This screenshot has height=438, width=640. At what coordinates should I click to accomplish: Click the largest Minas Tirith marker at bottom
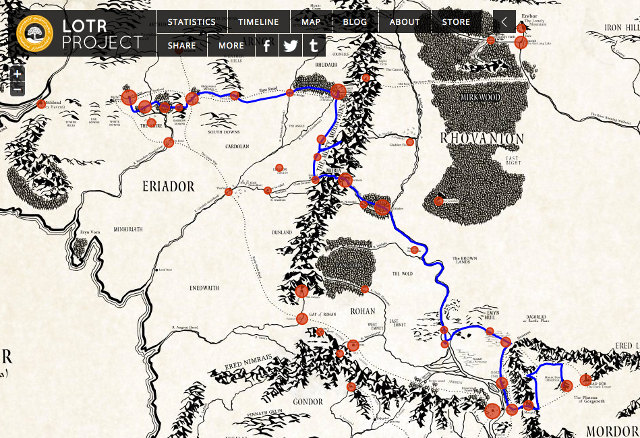point(493,411)
